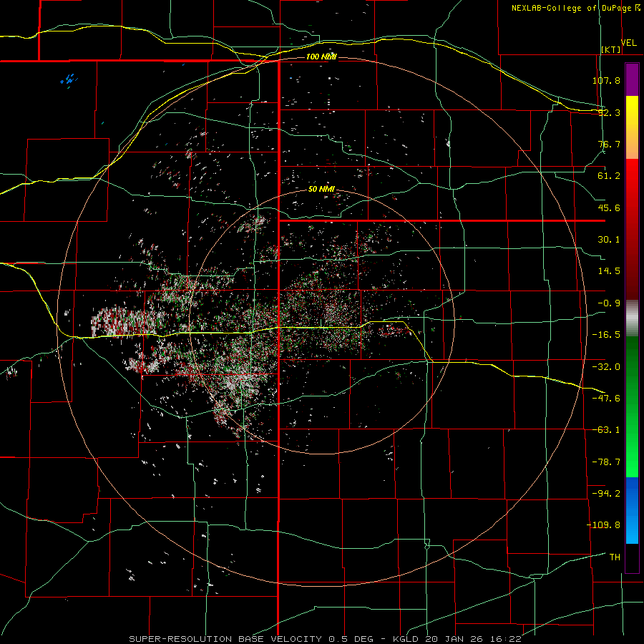
Task: Click the -47.6 value on the velocity scale
Action: (x=606, y=399)
